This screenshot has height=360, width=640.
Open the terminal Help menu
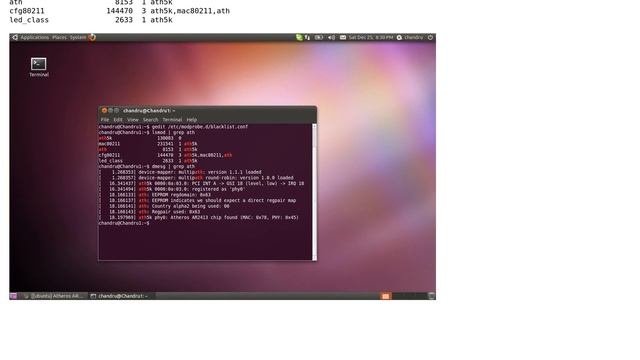coord(192,120)
